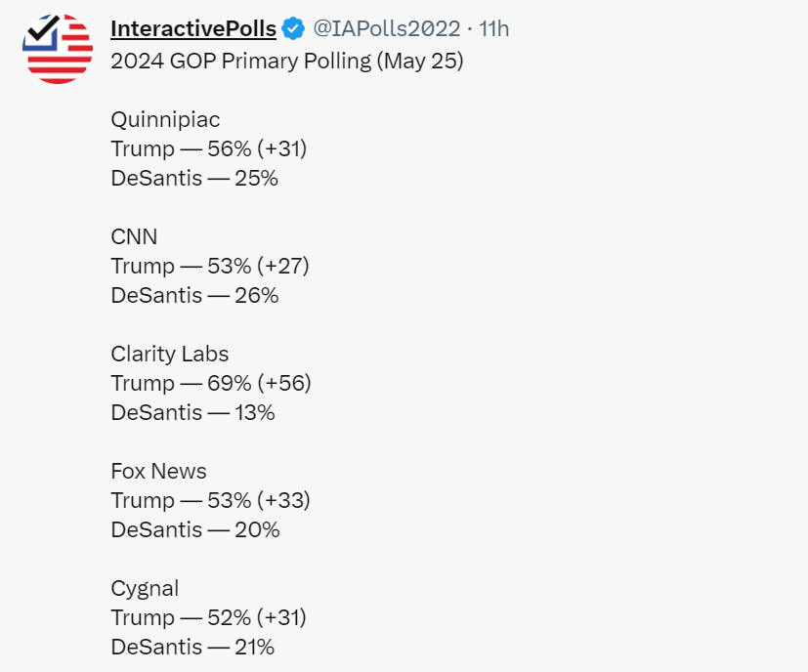The width and height of the screenshot is (808, 672).
Task: Click the 'Trump — 53% (+27)' line
Action: click(210, 267)
